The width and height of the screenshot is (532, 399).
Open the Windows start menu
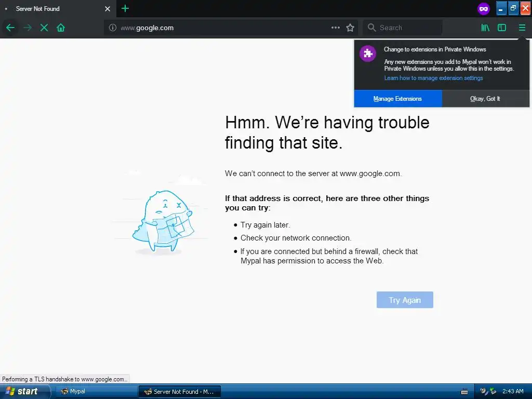[24, 391]
